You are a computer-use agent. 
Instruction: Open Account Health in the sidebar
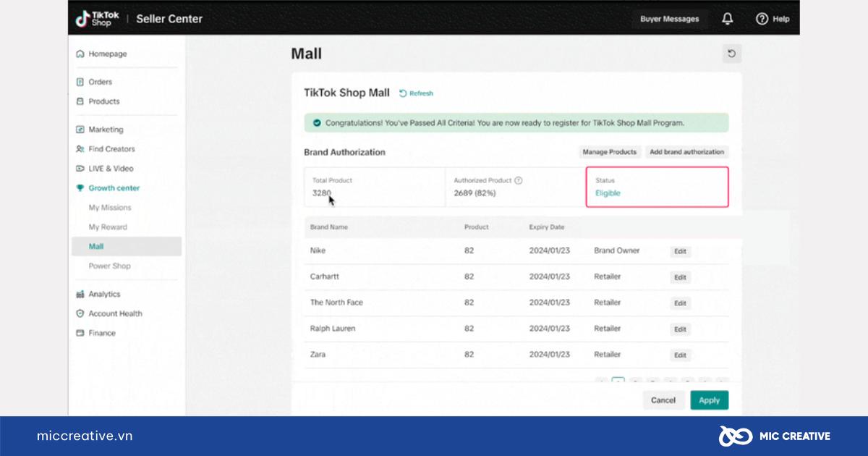tap(116, 313)
